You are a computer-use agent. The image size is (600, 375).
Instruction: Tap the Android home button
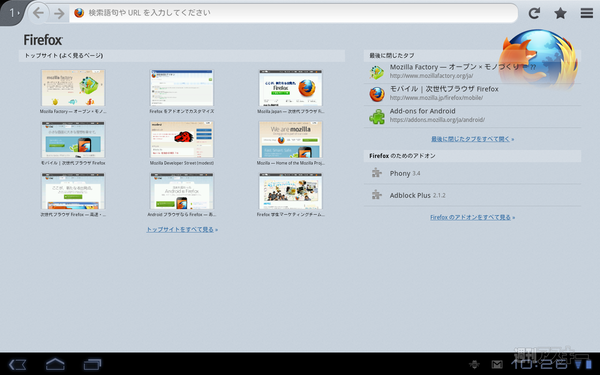(55, 364)
